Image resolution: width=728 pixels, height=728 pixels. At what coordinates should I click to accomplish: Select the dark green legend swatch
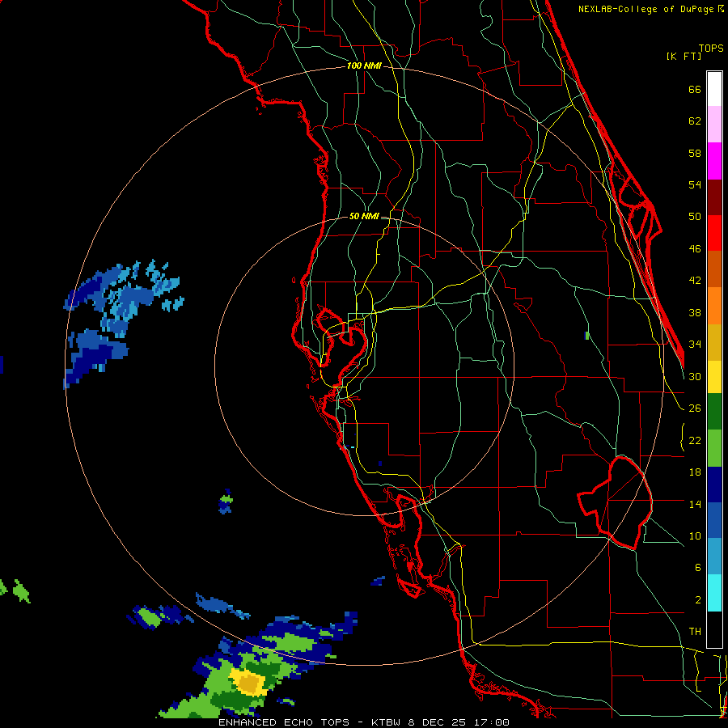(714, 412)
